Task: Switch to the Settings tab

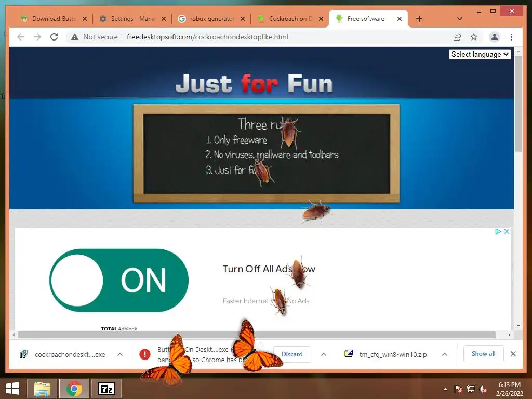Action: click(129, 19)
